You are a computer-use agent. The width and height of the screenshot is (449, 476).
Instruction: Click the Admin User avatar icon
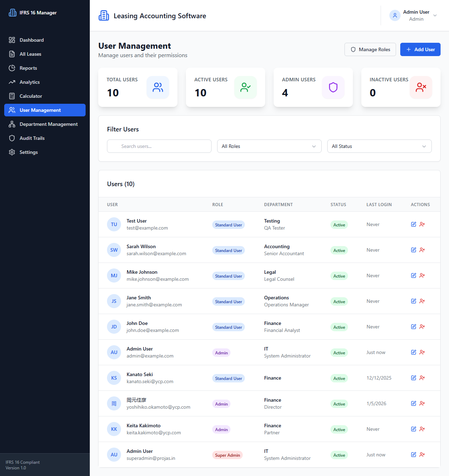click(x=395, y=15)
